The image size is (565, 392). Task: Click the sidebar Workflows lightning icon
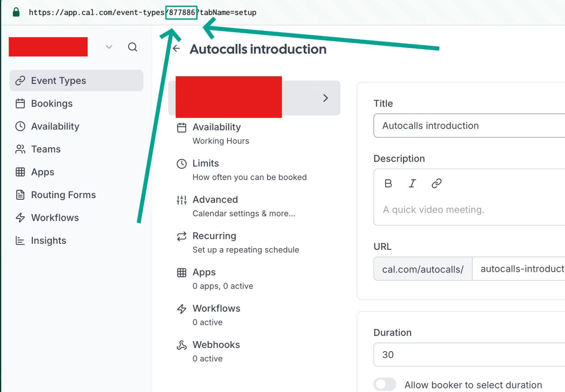click(20, 218)
